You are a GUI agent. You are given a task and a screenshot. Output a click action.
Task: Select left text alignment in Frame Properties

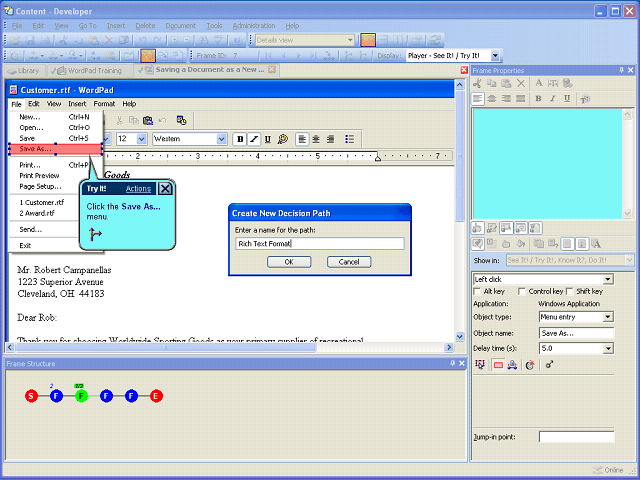coord(478,98)
